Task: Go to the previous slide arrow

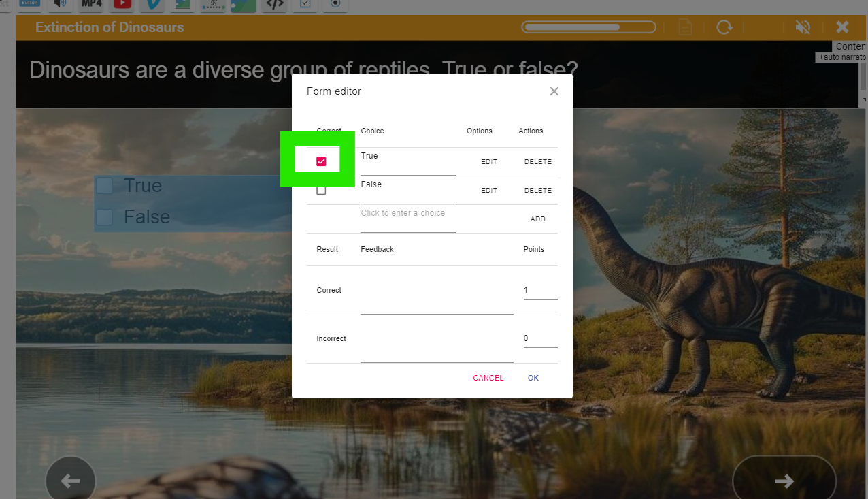Action: point(71,481)
